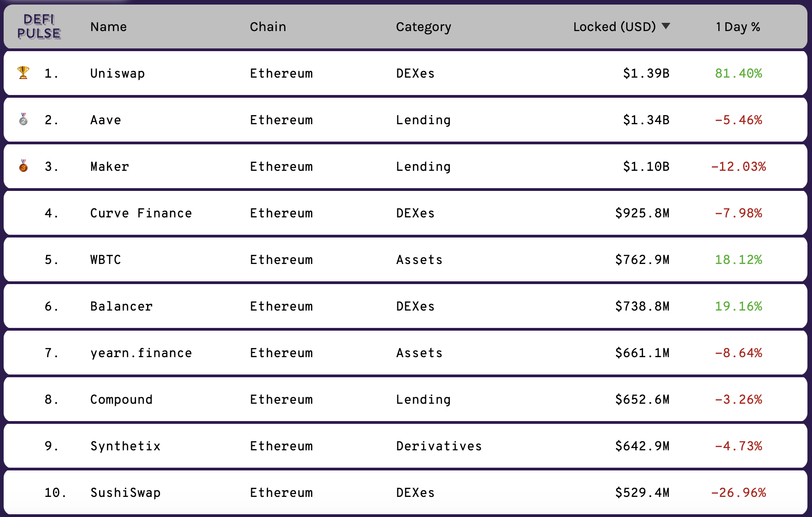
Task: Click the WBTC name link
Action: coord(105,260)
